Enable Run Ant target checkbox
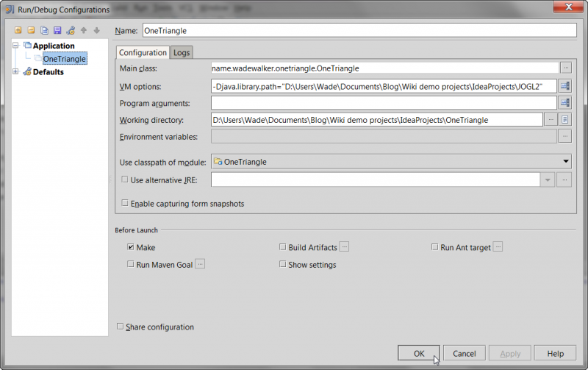The height and width of the screenshot is (370, 588). click(x=434, y=247)
